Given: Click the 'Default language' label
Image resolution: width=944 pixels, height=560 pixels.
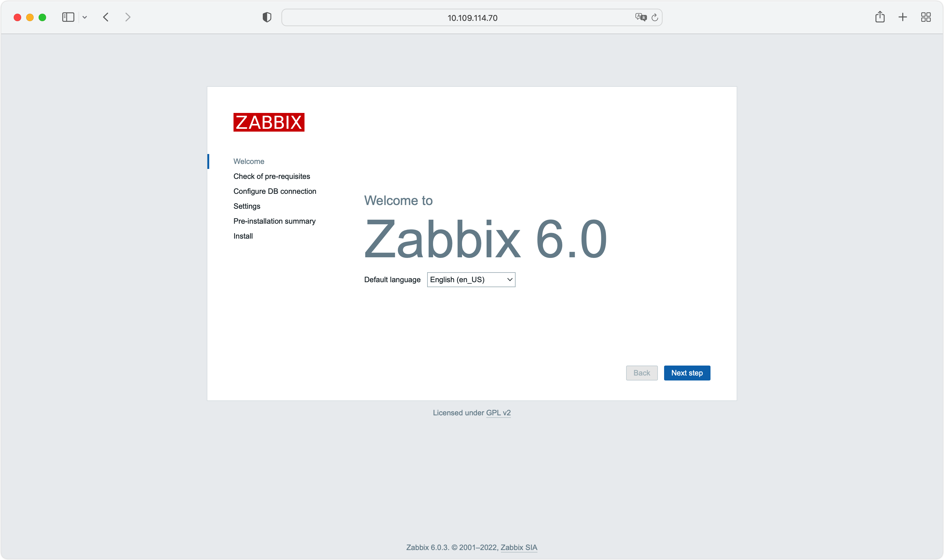Looking at the screenshot, I should pyautogui.click(x=392, y=280).
